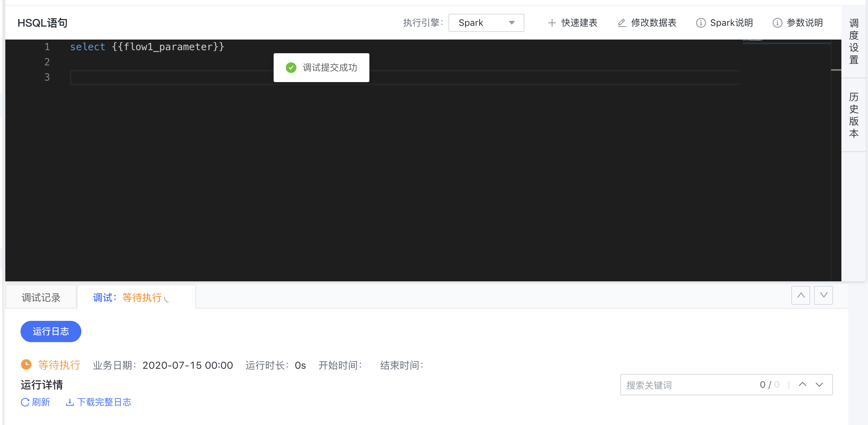Screen dimensions: 868x425
Task: Click the download icon for 下载完整日志
Action: click(x=70, y=402)
